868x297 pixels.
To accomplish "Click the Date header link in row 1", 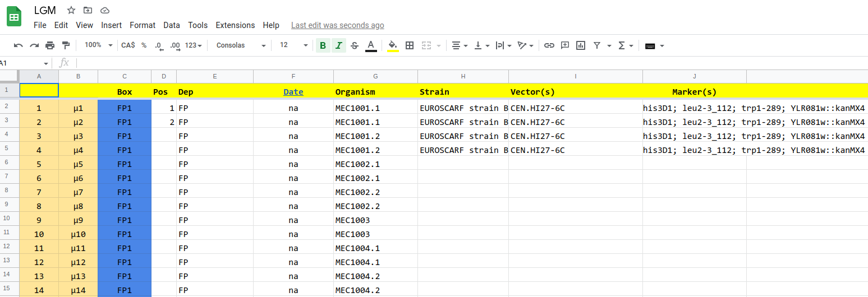I will tap(293, 92).
